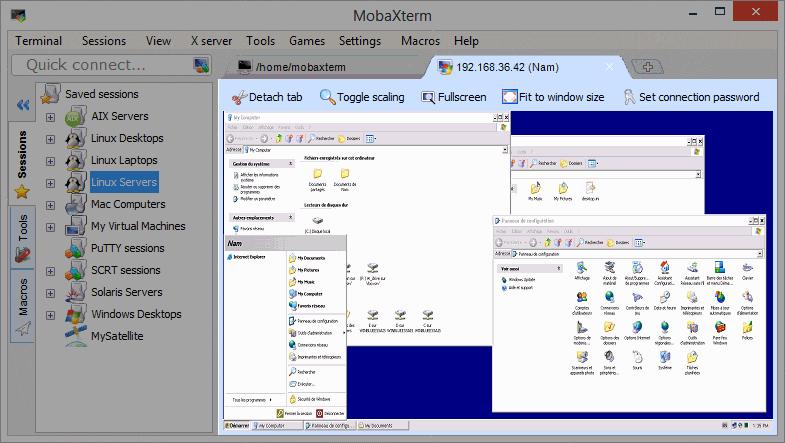
Task: Select MySatellite session entry
Action: tap(117, 336)
